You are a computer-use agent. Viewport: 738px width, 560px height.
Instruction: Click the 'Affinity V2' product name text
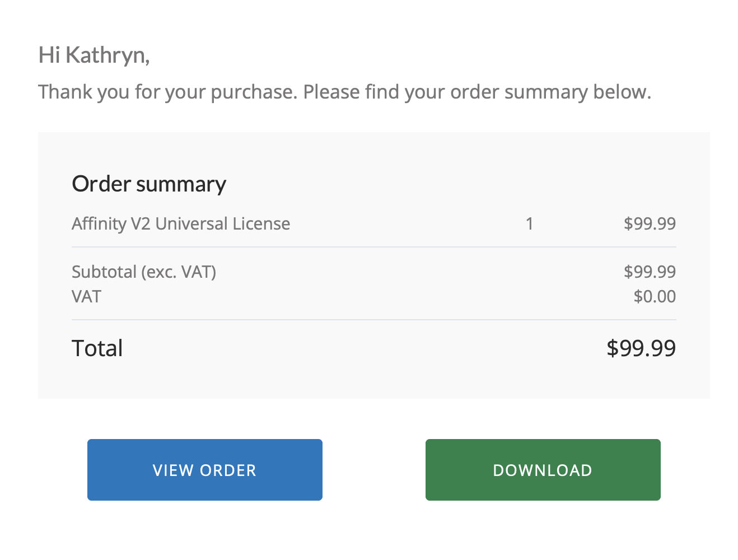click(x=111, y=223)
